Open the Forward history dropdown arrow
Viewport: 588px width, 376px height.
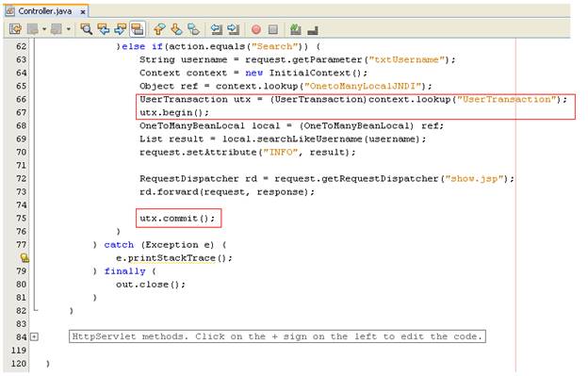pos(68,29)
